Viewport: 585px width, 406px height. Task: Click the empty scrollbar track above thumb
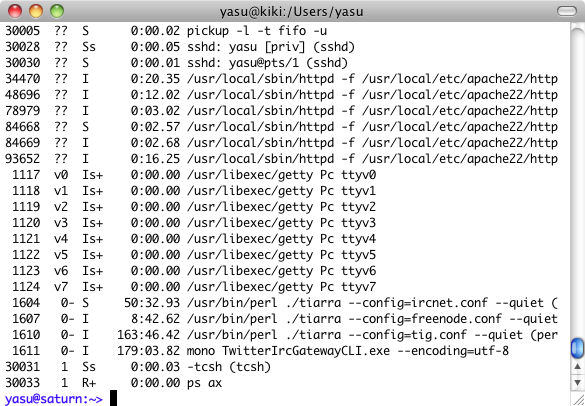577,179
